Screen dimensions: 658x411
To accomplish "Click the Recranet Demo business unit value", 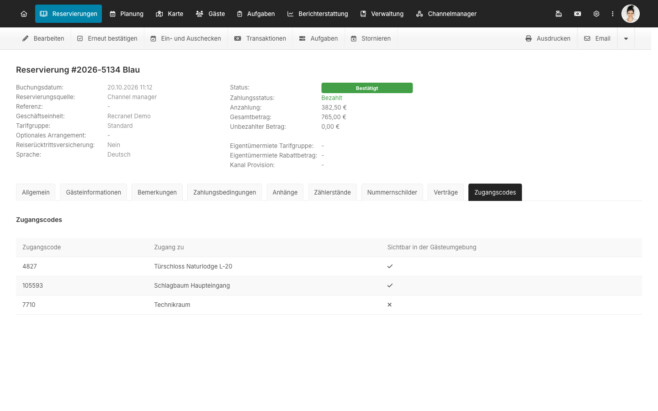I will (129, 116).
